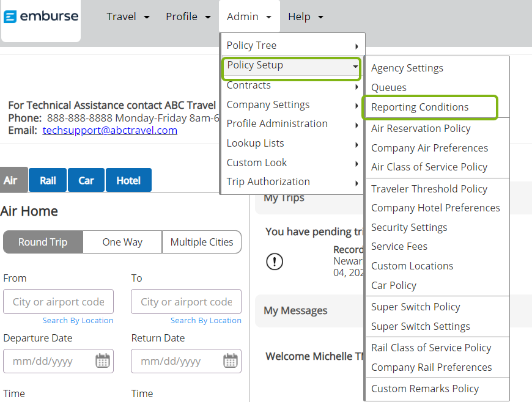Image resolution: width=532 pixels, height=402 pixels.
Task: Expand the Policy Tree submenu
Action: (292, 45)
